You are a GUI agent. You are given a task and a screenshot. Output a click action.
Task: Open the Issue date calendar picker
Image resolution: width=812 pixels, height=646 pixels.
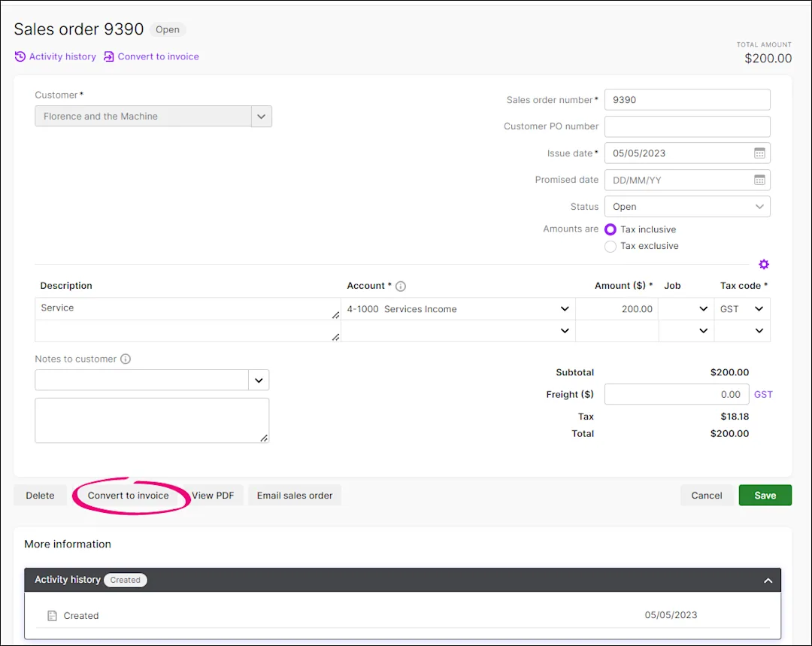coord(759,153)
